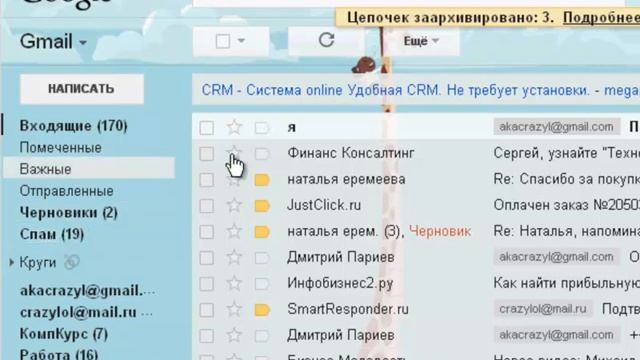Star the JustClick.ru email
Screen dimensions: 640x360
point(234,205)
